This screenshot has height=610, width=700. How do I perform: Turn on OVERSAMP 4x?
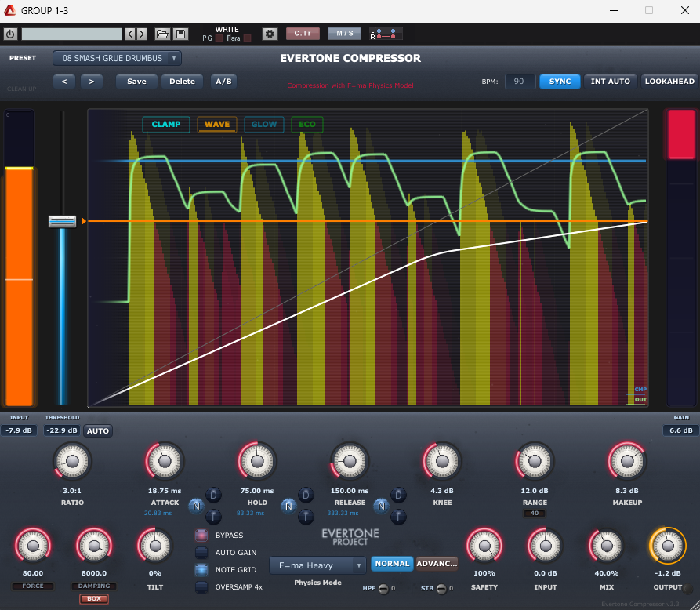pyautogui.click(x=201, y=586)
